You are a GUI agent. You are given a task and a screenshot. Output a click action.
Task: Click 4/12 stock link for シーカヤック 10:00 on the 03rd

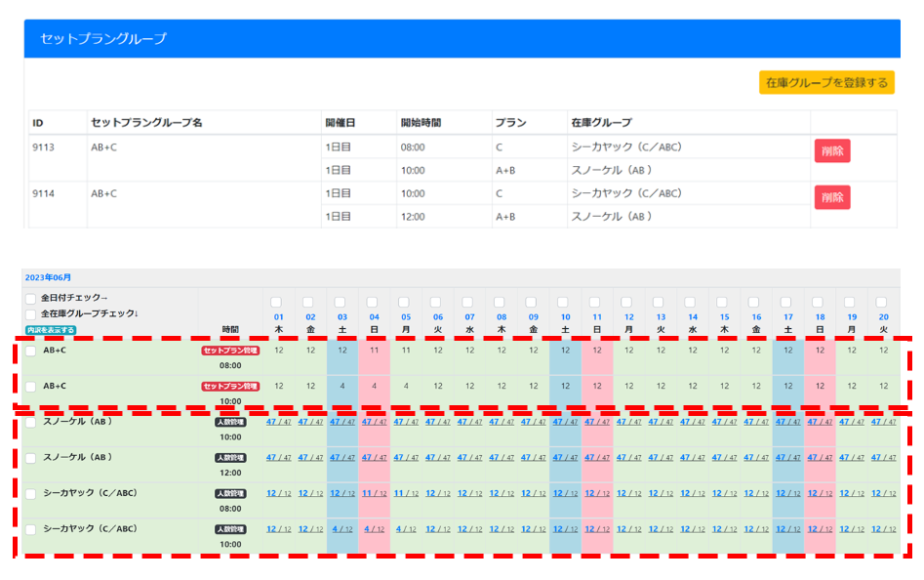click(x=341, y=529)
